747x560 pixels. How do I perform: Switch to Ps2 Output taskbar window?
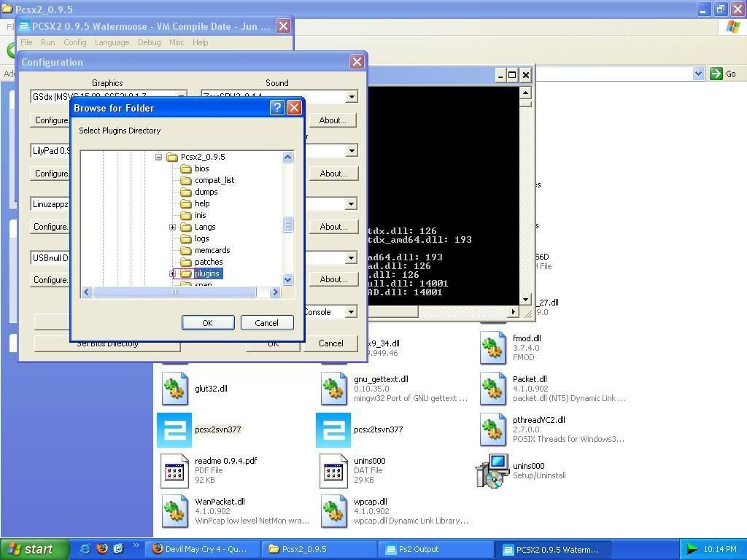[436, 549]
